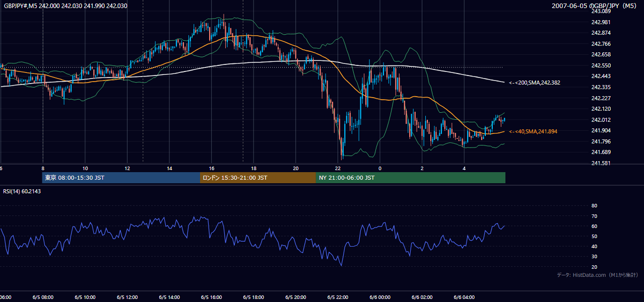The image size is (644, 302).
Task: Click the 6/5 12:00 date axis label
Action: point(127,297)
